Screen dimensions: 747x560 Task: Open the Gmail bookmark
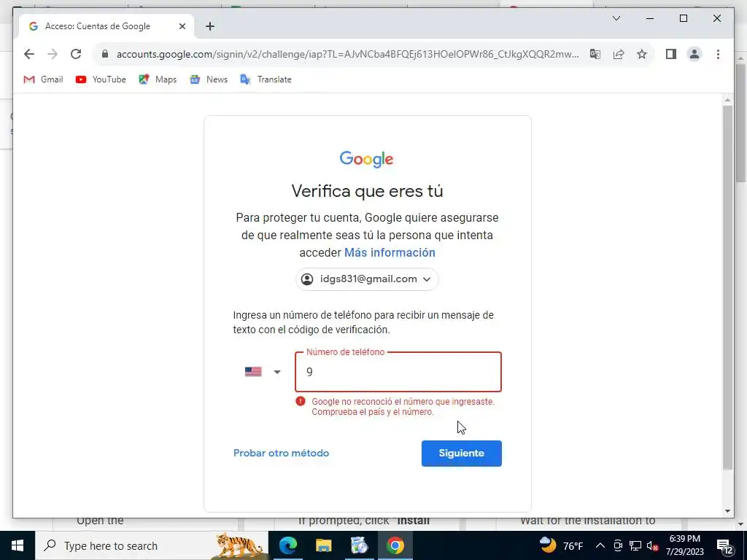click(43, 79)
